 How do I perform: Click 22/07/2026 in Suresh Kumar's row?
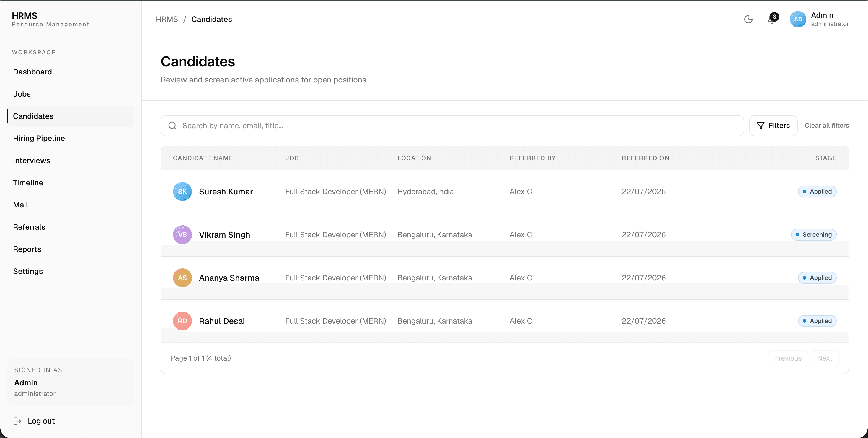644,192
